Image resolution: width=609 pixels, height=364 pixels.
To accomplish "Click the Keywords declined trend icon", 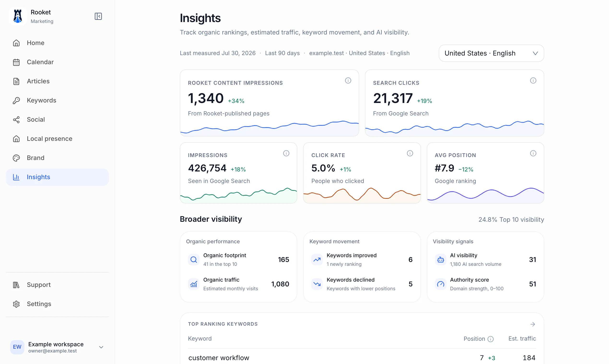I will (x=317, y=284).
